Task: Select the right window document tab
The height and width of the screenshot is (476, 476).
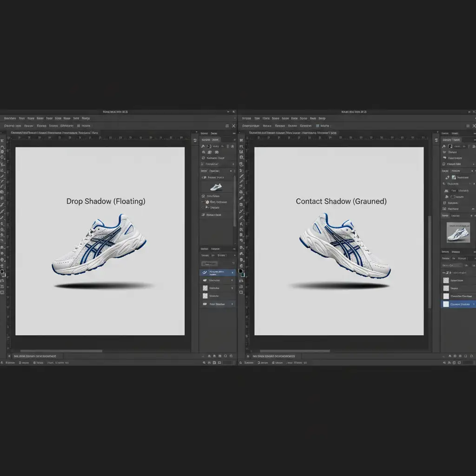Action: (293, 132)
